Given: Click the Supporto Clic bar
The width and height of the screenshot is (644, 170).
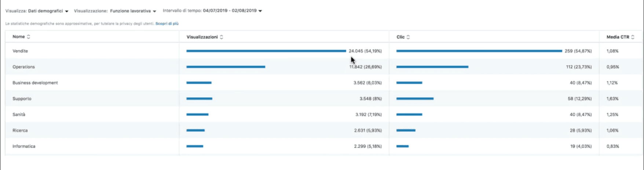Looking at the screenshot, I should pos(415,99).
